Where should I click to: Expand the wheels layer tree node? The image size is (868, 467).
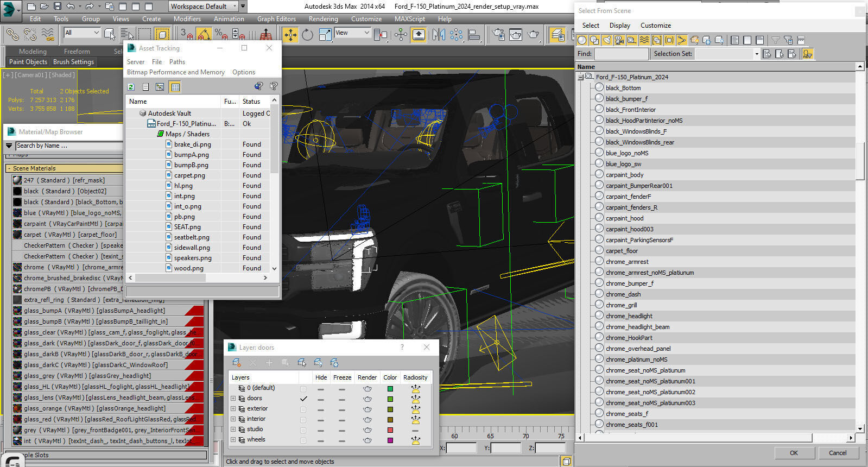tap(233, 440)
